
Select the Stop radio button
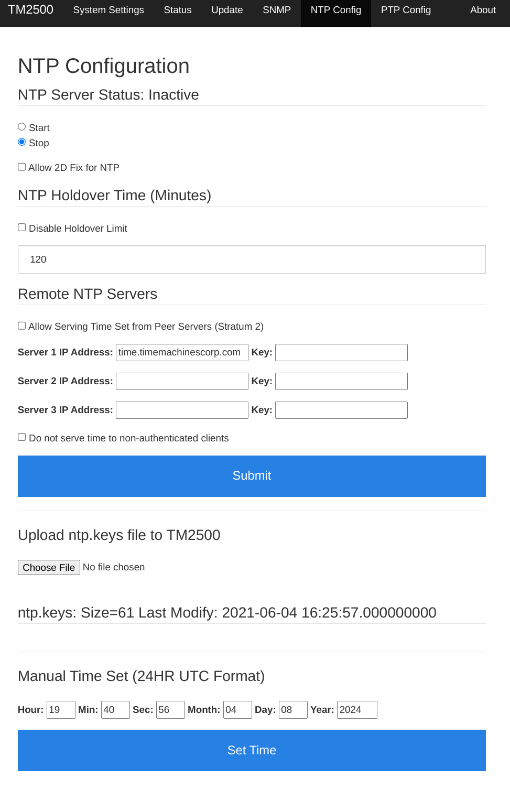pos(22,142)
